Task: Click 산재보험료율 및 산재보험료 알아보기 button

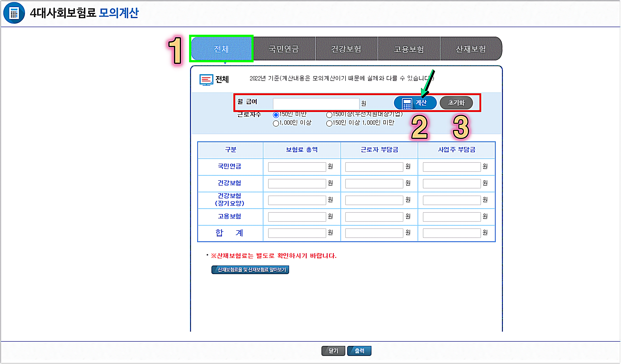Action: coord(250,270)
